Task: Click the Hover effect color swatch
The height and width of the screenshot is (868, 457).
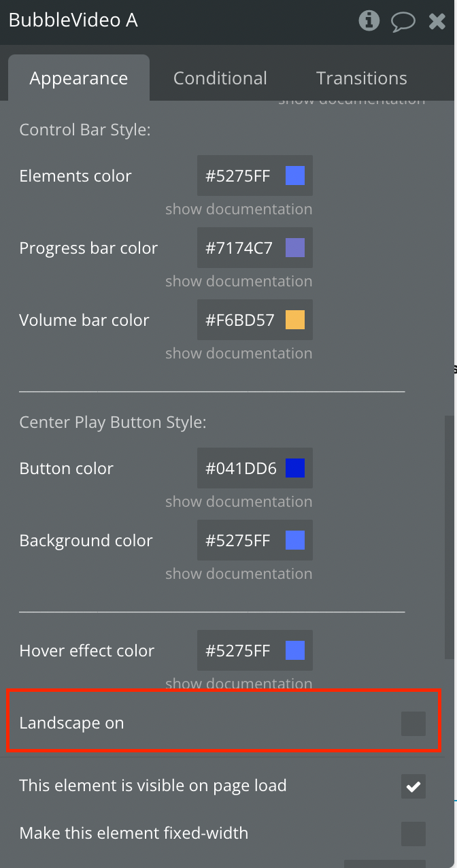Action: coord(295,651)
